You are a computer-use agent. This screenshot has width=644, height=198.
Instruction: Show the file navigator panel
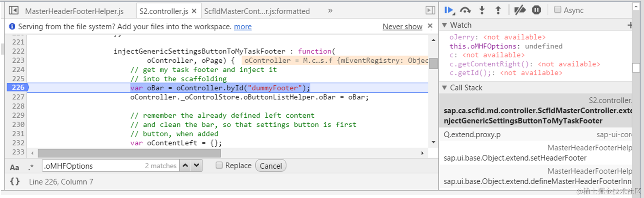(x=13, y=10)
